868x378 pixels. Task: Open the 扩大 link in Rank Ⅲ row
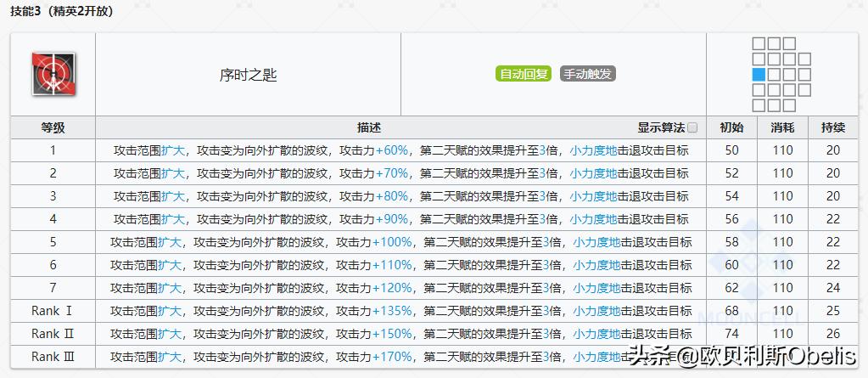170,357
